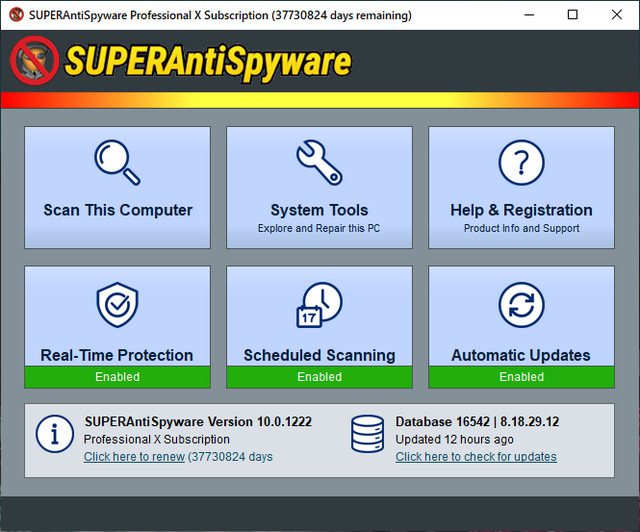Toggle Real-Time Protection Enabled status bar
The height and width of the screenshot is (532, 640).
click(117, 377)
